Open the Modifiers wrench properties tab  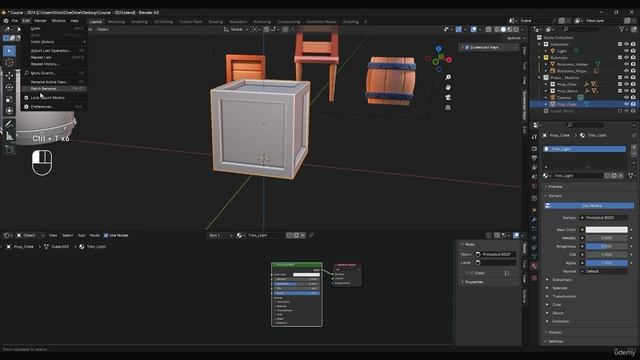[x=534, y=220]
